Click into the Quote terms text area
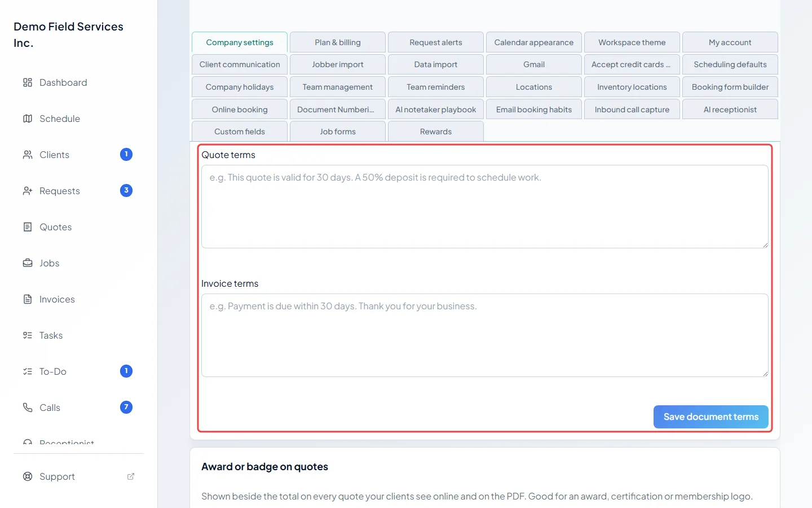 point(485,207)
